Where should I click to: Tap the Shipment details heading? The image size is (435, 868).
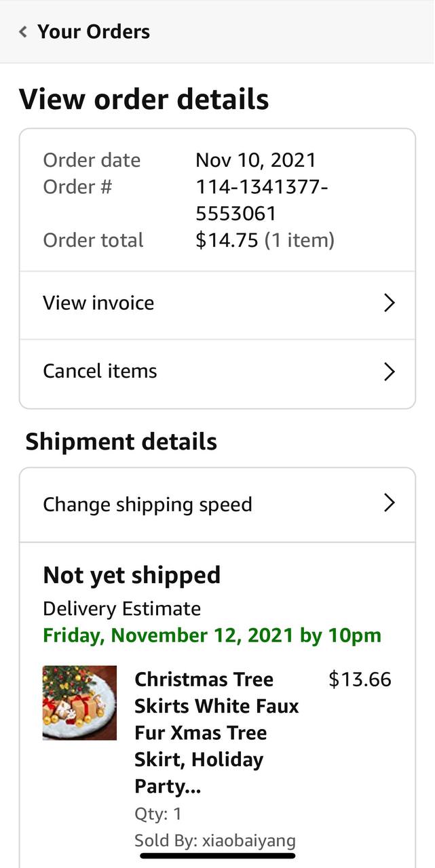[x=121, y=441]
